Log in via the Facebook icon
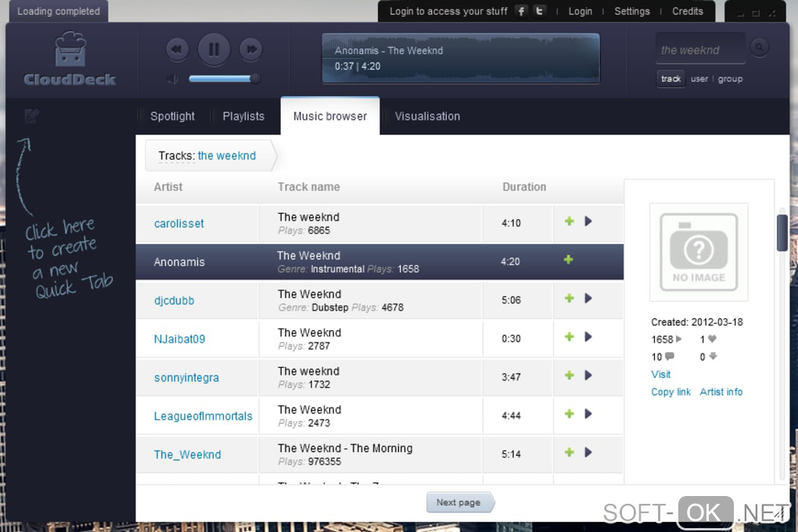 [521, 11]
